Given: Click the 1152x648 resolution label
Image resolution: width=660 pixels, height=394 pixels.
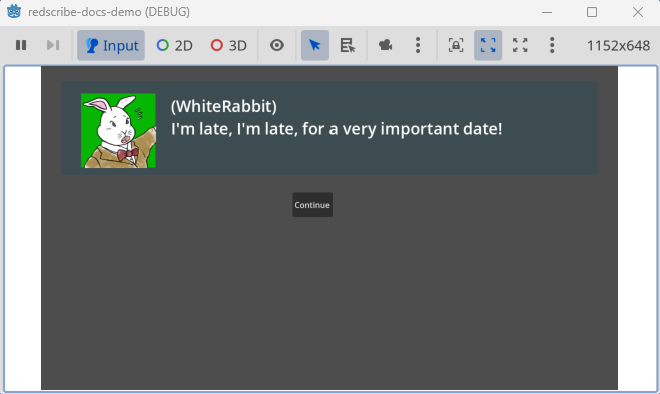Looking at the screenshot, I should coord(618,45).
